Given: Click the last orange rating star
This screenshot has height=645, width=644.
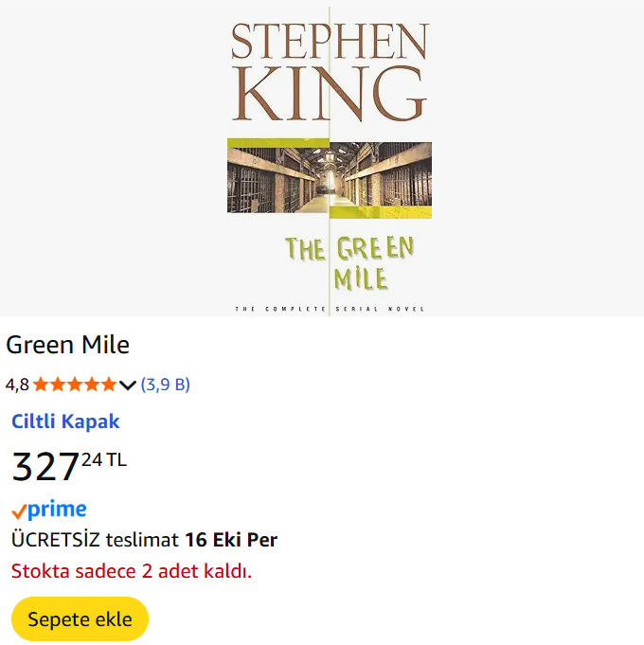Looking at the screenshot, I should pyautogui.click(x=108, y=385).
